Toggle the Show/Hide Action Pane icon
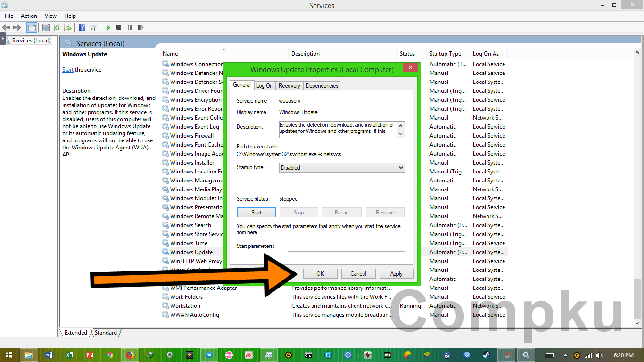Screen dimensions: 644x362 point(93,28)
